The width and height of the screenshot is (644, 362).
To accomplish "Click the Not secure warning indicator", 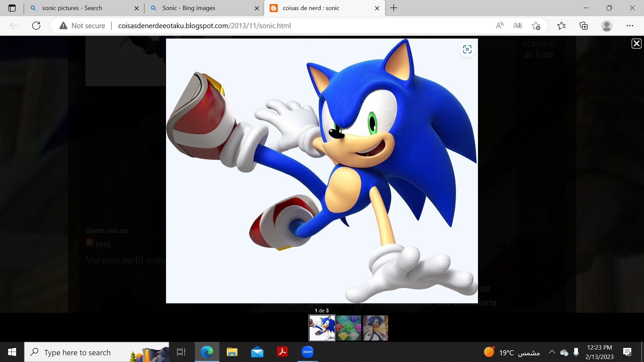I will (x=82, y=25).
